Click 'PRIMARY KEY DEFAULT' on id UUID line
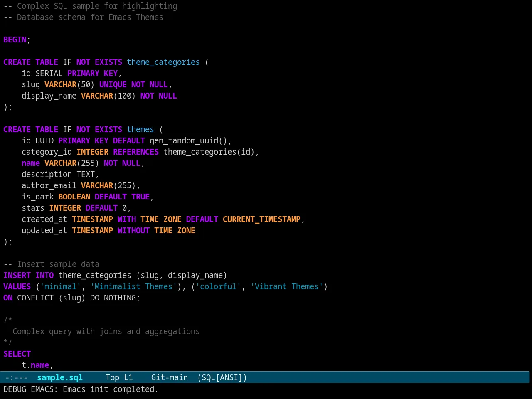The height and width of the screenshot is (399, 532). click(x=101, y=140)
